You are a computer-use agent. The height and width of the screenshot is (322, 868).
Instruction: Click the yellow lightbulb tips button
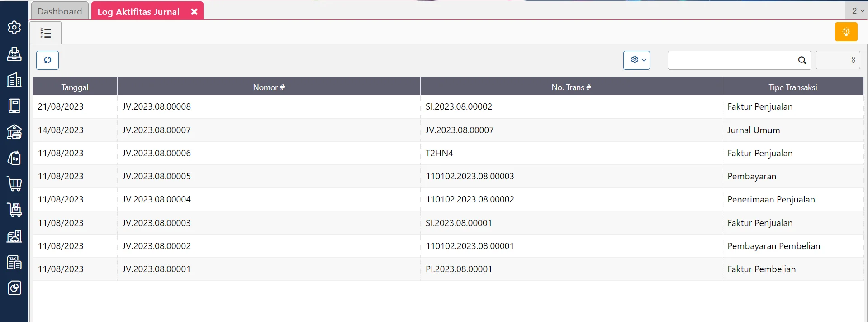coord(846,32)
